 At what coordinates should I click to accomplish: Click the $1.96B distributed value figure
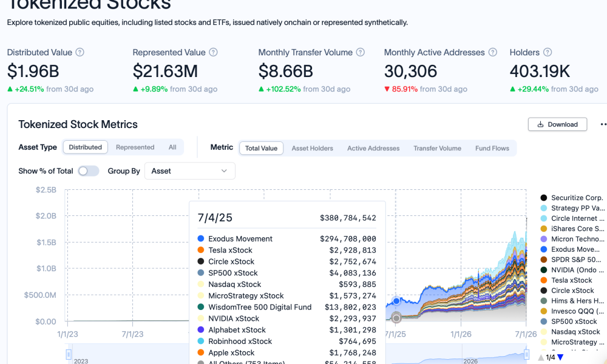[33, 71]
